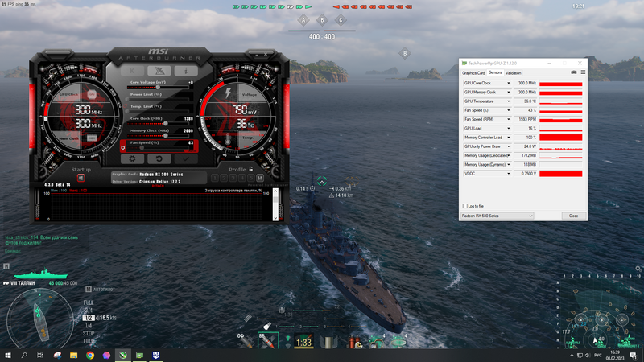Click the 1:33 consumable cooldown icon
This screenshot has height=362, width=644.
click(x=304, y=341)
